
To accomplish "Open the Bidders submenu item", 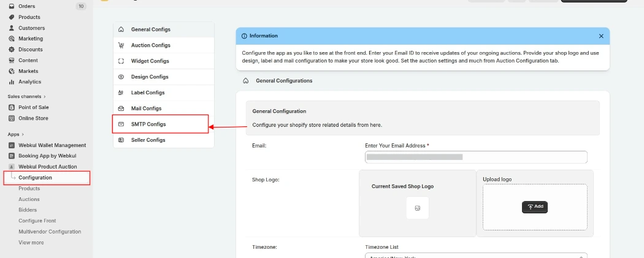I will tap(28, 210).
